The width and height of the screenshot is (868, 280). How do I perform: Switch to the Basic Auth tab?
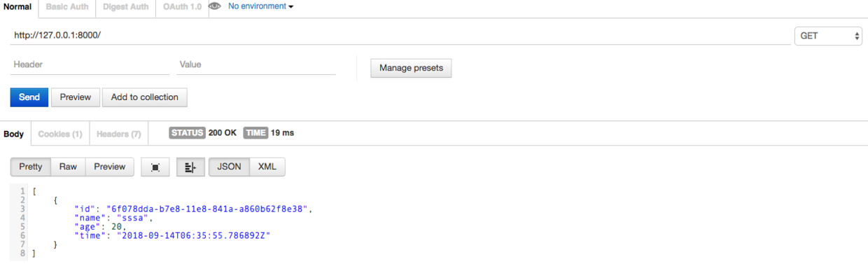tap(67, 7)
